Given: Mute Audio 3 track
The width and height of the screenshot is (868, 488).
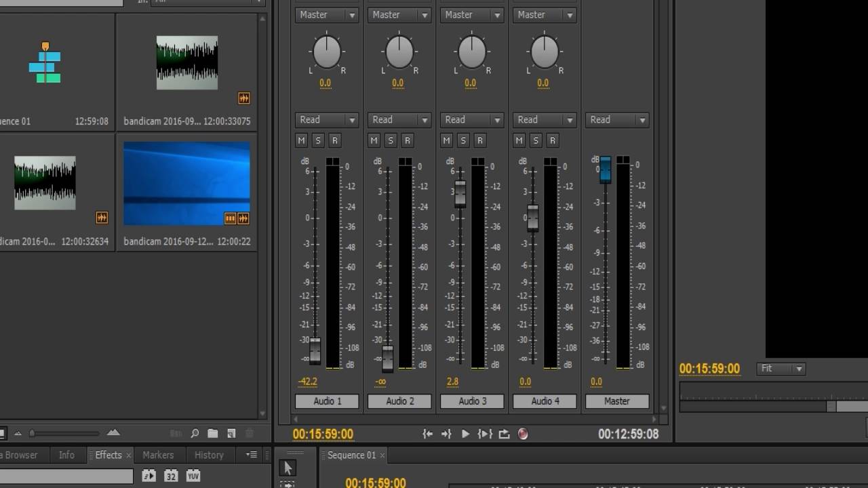Looking at the screenshot, I should [x=447, y=140].
